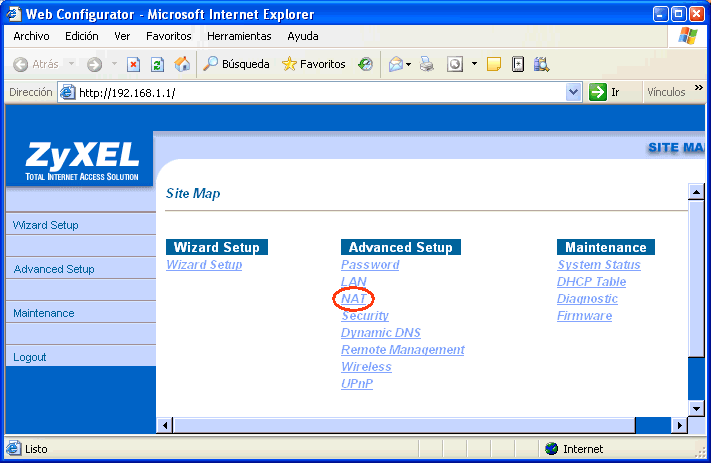The width and height of the screenshot is (711, 463).
Task: Open the Password link
Action: click(370, 264)
